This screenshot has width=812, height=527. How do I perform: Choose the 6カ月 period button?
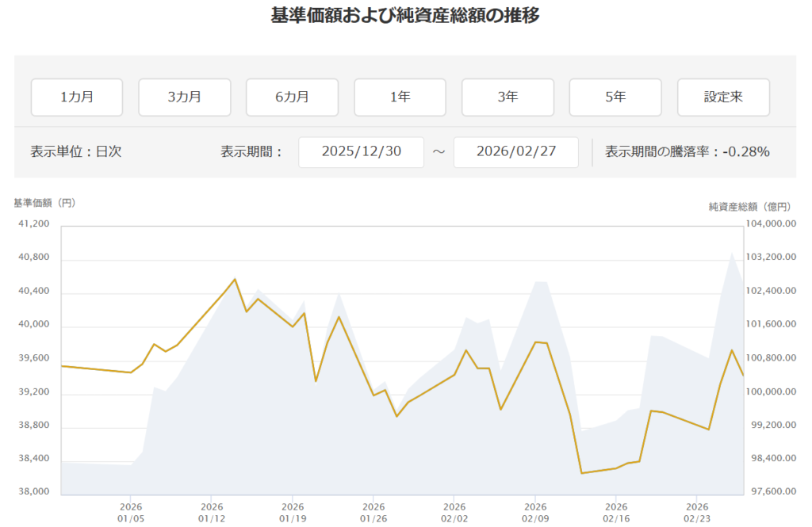(x=292, y=97)
